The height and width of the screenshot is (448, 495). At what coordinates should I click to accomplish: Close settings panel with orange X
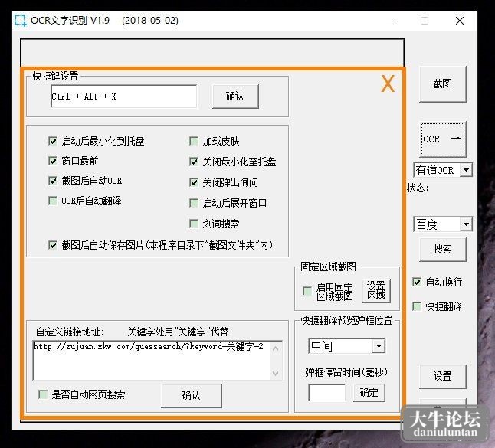[388, 84]
